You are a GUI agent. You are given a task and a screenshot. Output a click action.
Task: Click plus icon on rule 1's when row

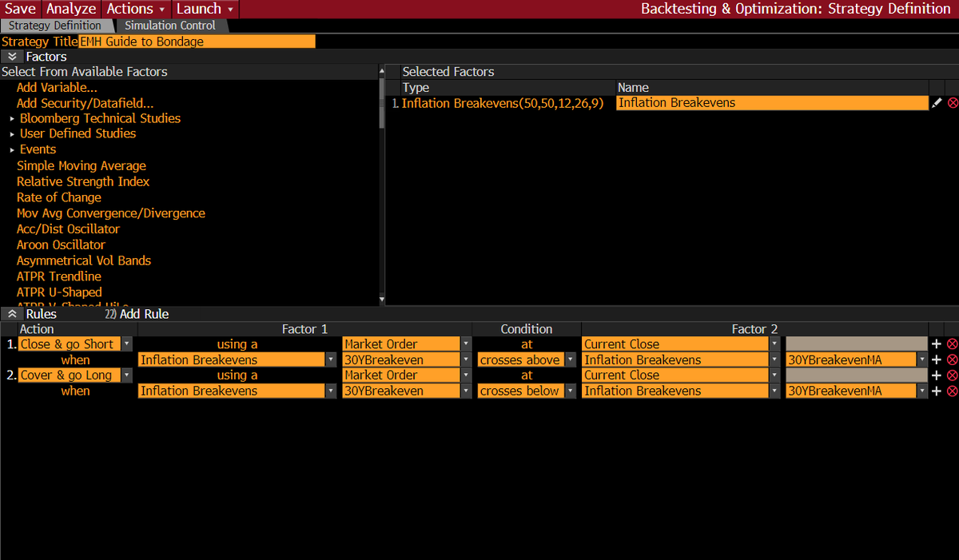tap(936, 359)
